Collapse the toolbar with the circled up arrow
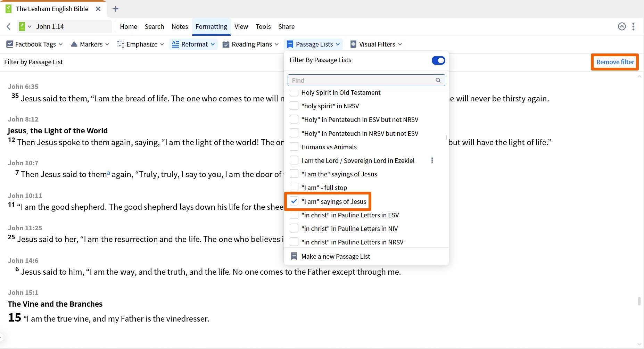This screenshot has height=349, width=644. (x=622, y=26)
